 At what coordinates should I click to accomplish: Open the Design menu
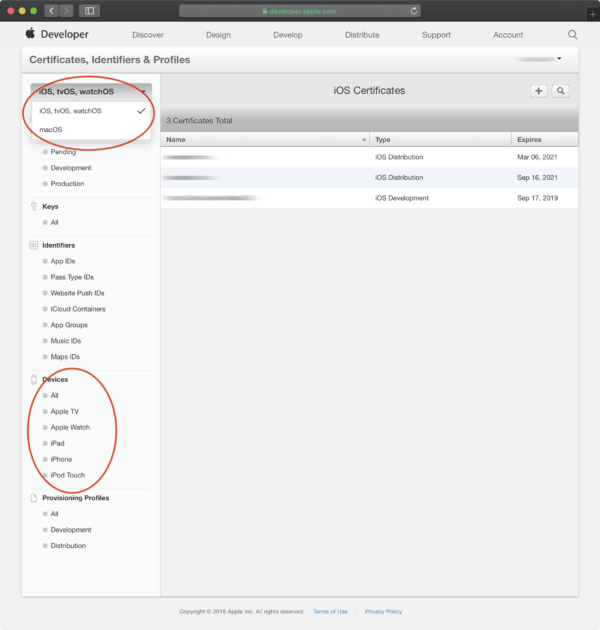pos(218,35)
